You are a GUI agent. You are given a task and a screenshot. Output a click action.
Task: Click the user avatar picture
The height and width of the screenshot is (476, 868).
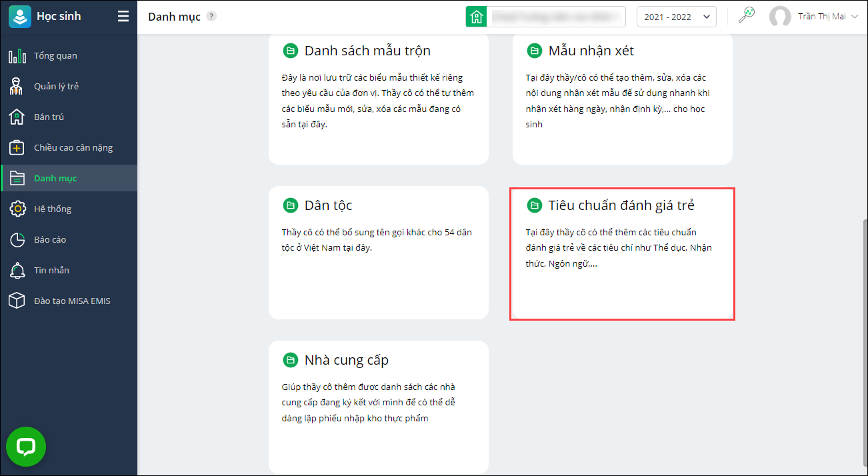click(780, 17)
